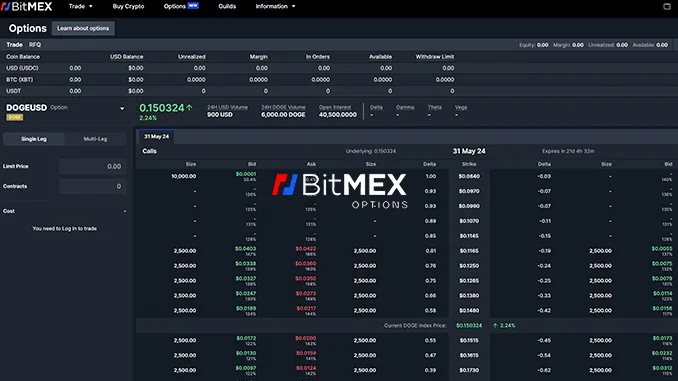Click the Strike column header
The image size is (678, 381).
pos(469,164)
